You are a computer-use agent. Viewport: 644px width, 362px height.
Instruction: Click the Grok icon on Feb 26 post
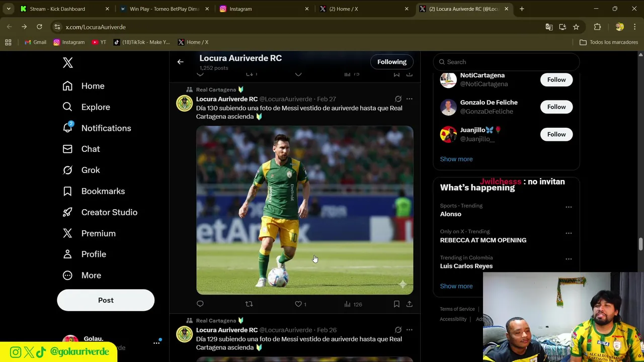point(398,330)
